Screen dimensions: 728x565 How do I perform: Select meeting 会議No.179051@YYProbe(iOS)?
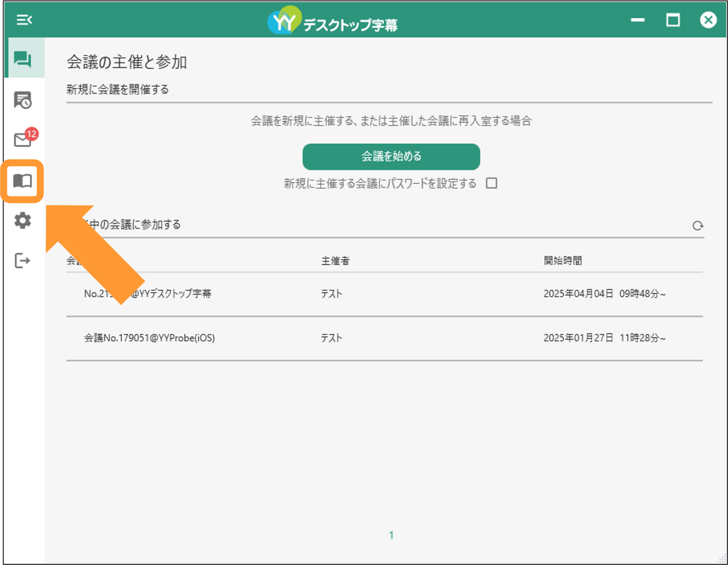(x=384, y=338)
